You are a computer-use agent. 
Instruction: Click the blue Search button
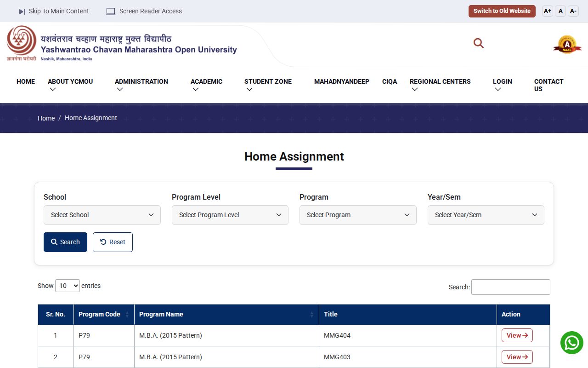[x=65, y=242]
